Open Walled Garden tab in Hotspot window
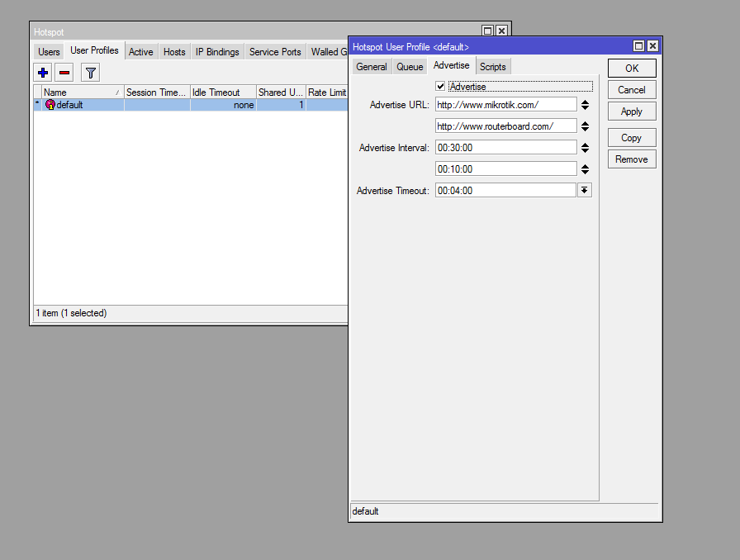 point(328,52)
